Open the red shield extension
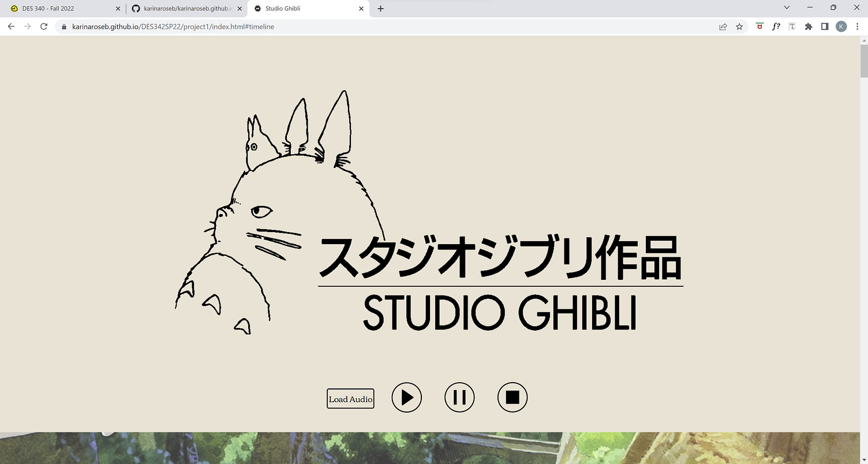This screenshot has height=464, width=868. tap(759, 27)
